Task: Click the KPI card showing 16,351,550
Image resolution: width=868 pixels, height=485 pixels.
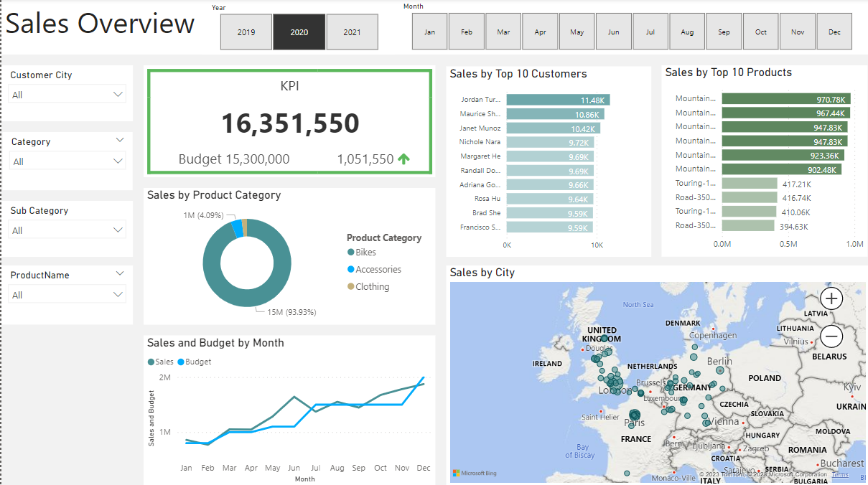Action: [x=289, y=122]
